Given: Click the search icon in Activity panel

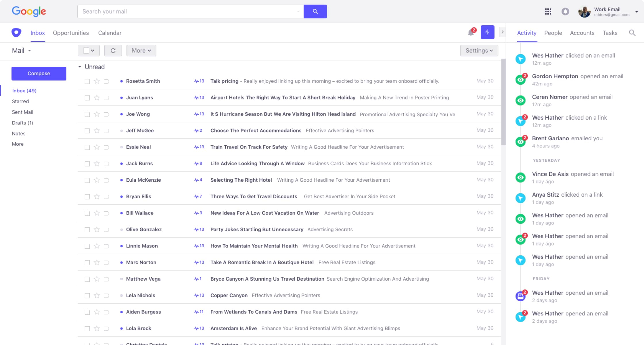Looking at the screenshot, I should coord(632,33).
